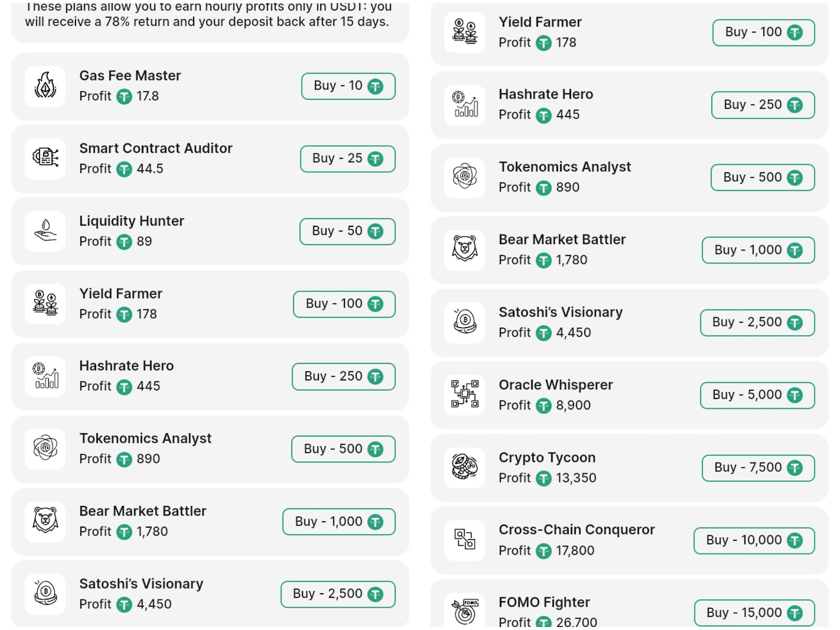Click the Cross-Chain Conqueror swap icon
Viewport: 840px width, 630px height.
coord(465,540)
